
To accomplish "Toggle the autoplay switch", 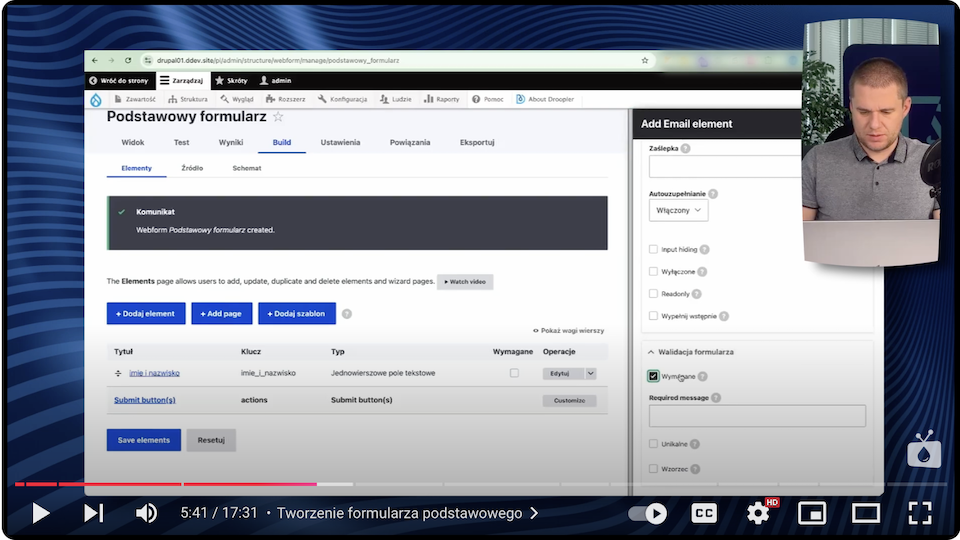I will tap(647, 513).
